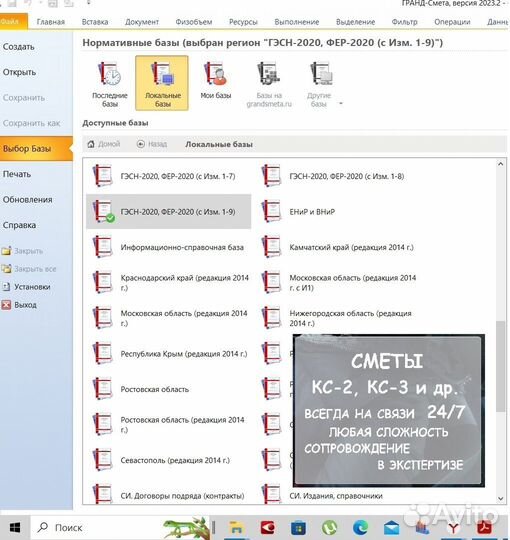Open Информационно-справочная база
Viewport: 510px width, 540px height.
(x=169, y=247)
